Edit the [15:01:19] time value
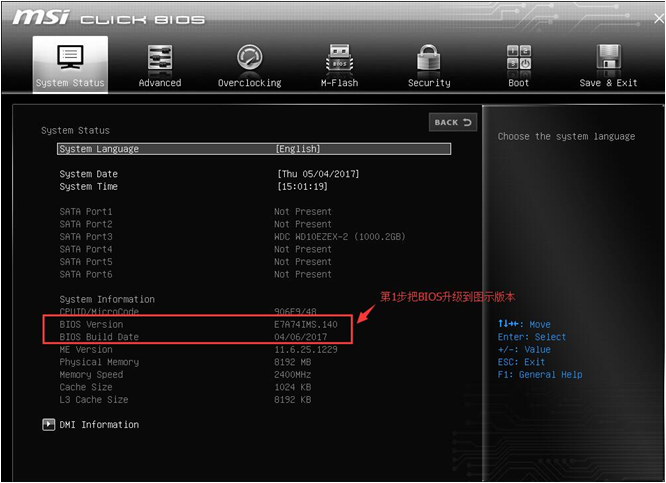The width and height of the screenshot is (666, 483). 302,186
